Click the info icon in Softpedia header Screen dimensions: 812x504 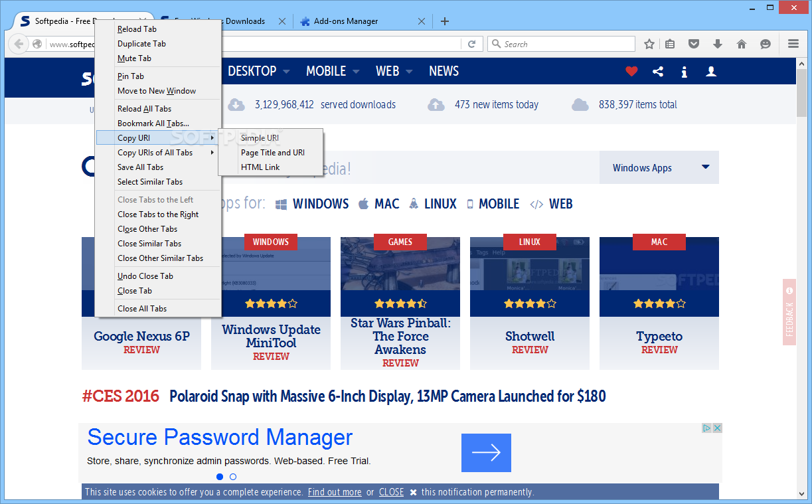click(685, 72)
